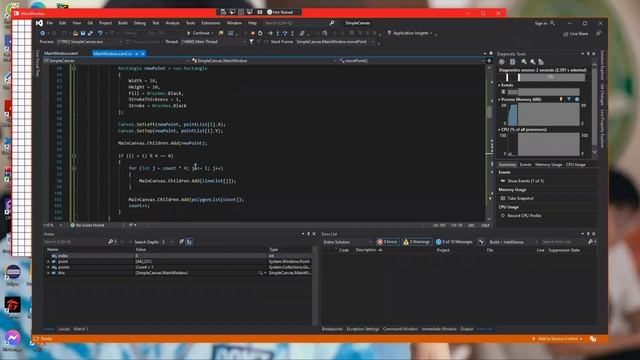Click the search magnifier icon in title bar

point(332,23)
